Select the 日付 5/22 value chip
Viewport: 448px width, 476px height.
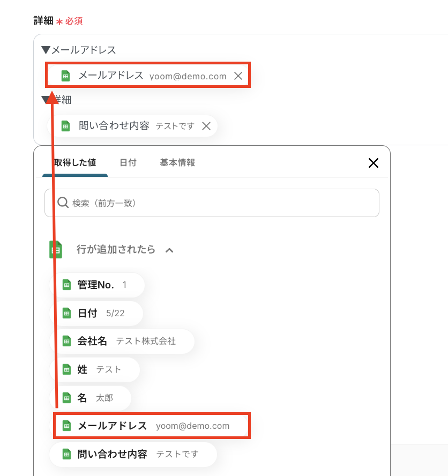pyautogui.click(x=96, y=313)
